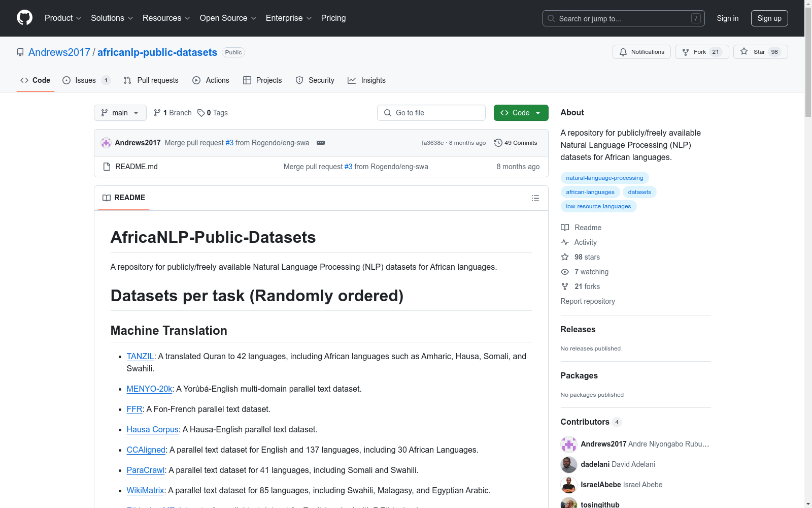Click the README outline list icon
This screenshot has width=812, height=508.
(x=535, y=198)
